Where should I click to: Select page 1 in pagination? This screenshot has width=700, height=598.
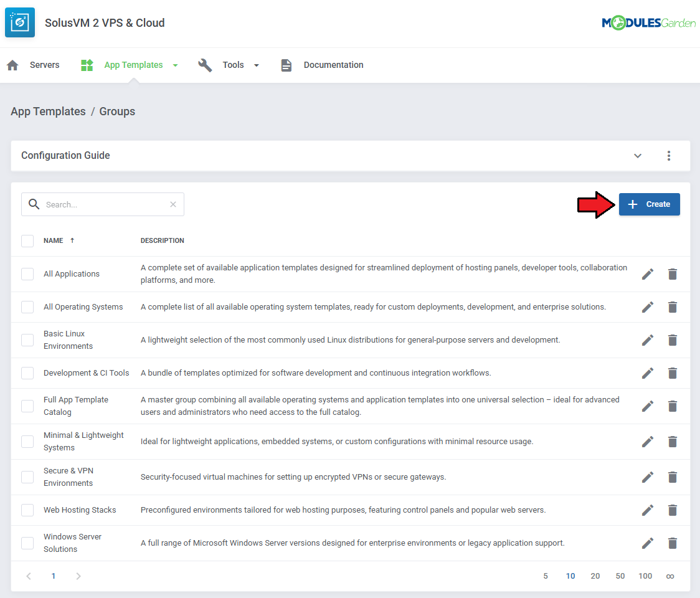tap(53, 576)
